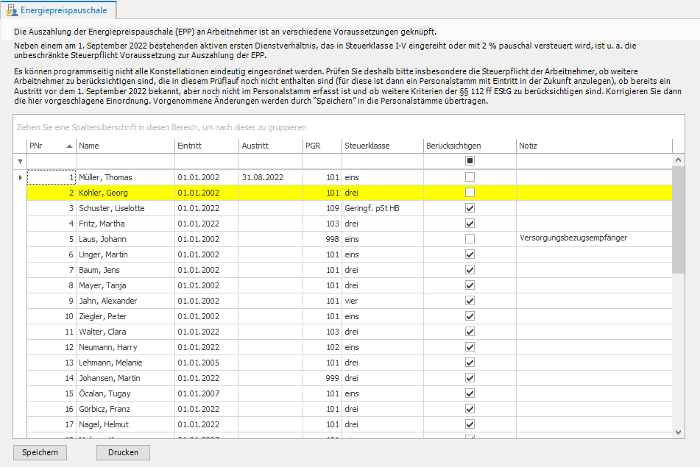Sort by the Austritt column header

click(270, 146)
